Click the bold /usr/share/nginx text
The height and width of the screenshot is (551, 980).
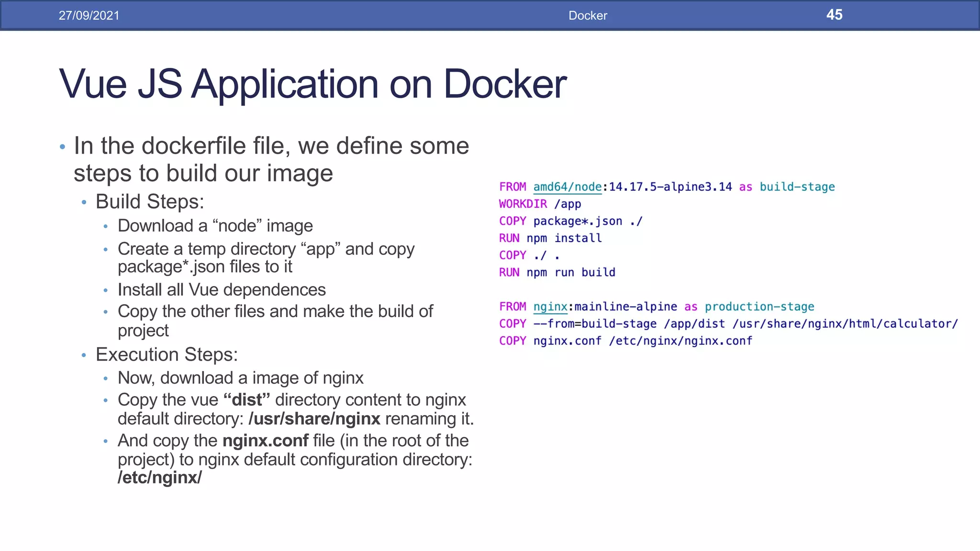(314, 419)
